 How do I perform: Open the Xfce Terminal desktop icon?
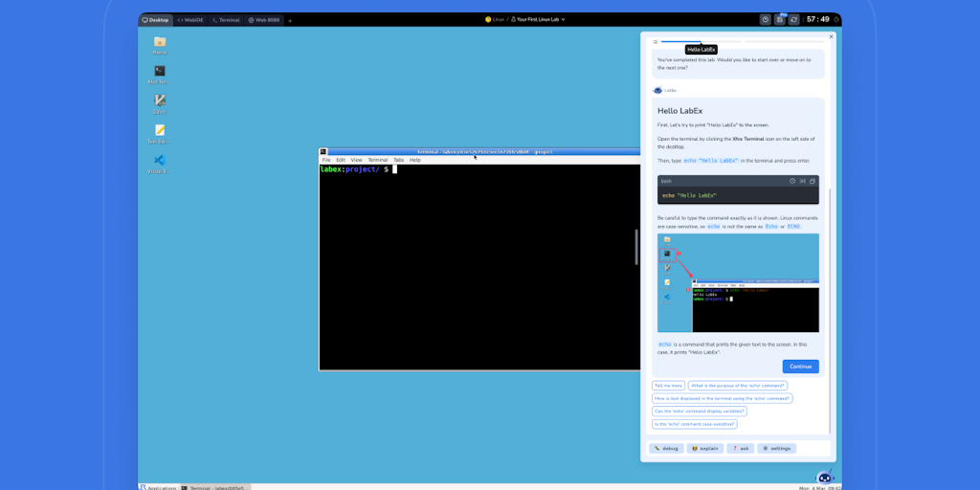click(160, 71)
